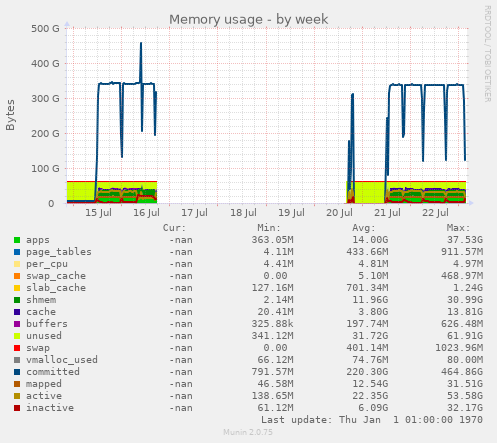Click the '21 Jul' x-axis label

tap(387, 213)
